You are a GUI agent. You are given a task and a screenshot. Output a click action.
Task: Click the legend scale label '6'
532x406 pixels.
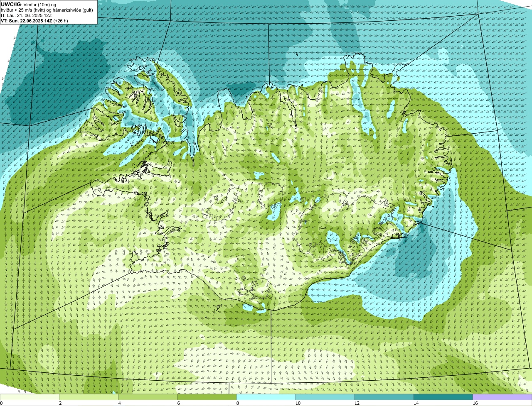(178, 403)
